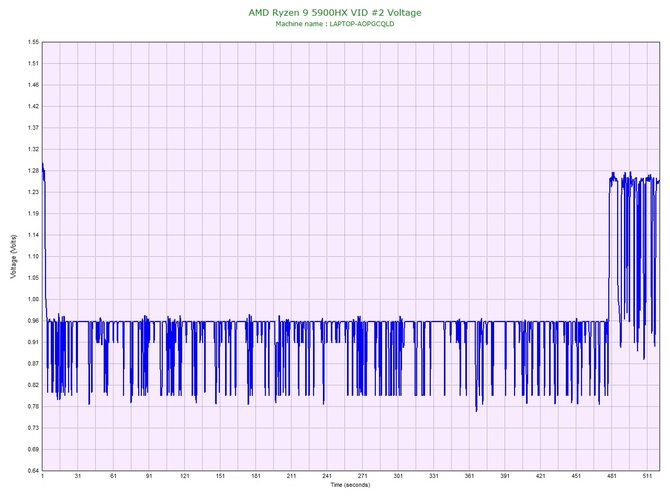The width and height of the screenshot is (670, 502).
Task: Click the 1.37 voltage axis value
Action: tap(33, 128)
